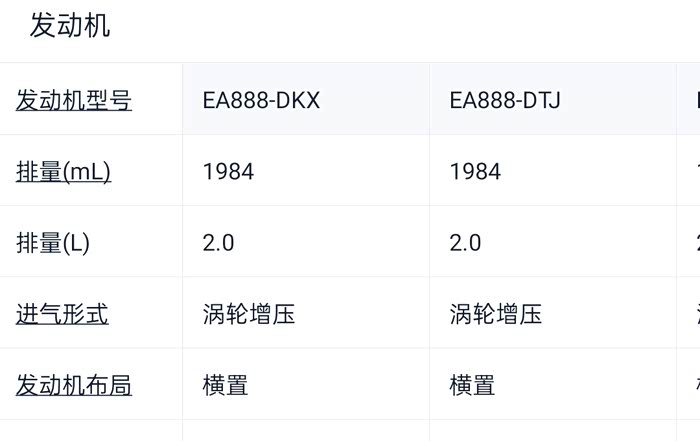The image size is (700, 441).
Task: Click clipped third-column cell in 进气形式 row
Action: tap(689, 314)
